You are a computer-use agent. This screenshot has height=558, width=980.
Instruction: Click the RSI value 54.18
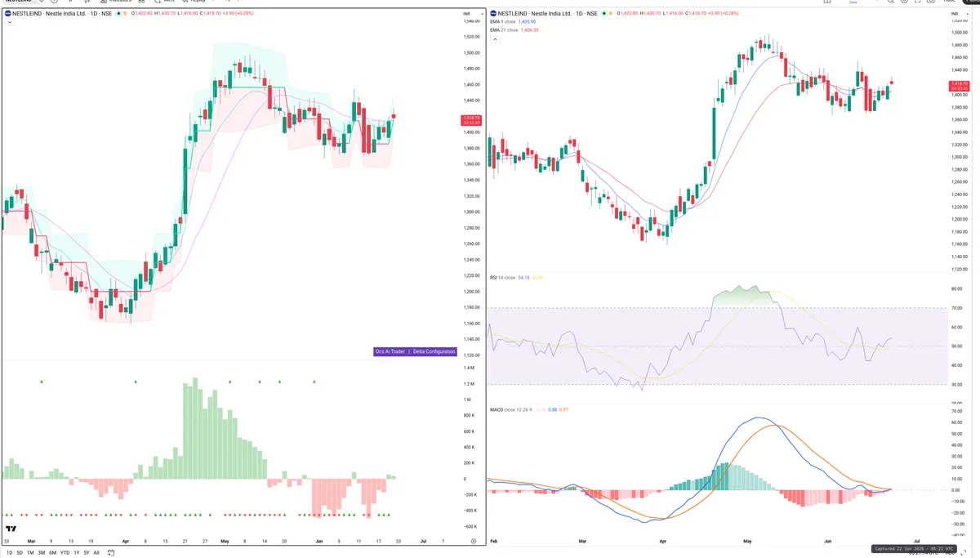tap(523, 278)
